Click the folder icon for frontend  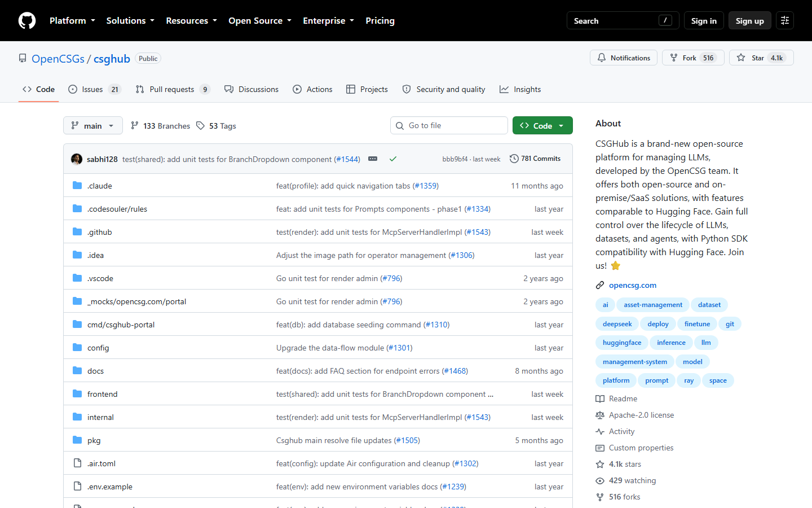pos(77,394)
